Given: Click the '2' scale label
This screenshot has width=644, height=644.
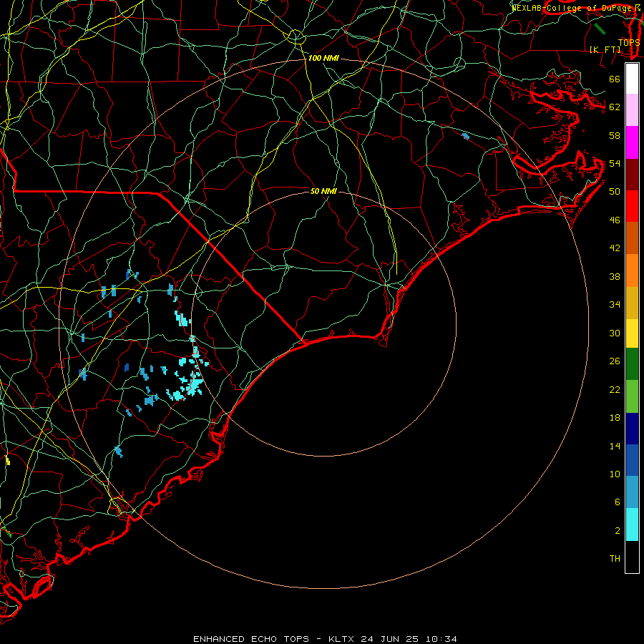Looking at the screenshot, I should (617, 531).
